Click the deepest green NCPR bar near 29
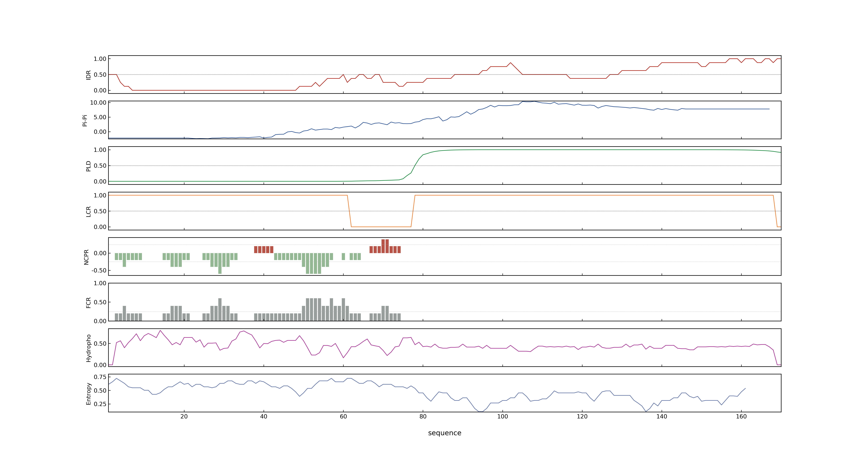 pos(220,263)
